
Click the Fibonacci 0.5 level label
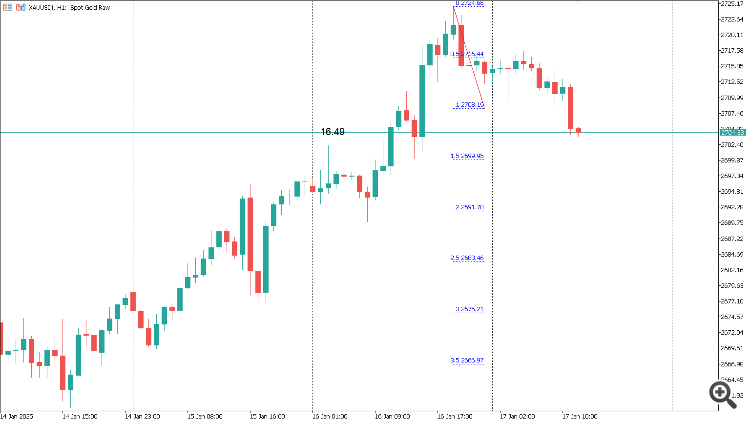[x=468, y=54]
